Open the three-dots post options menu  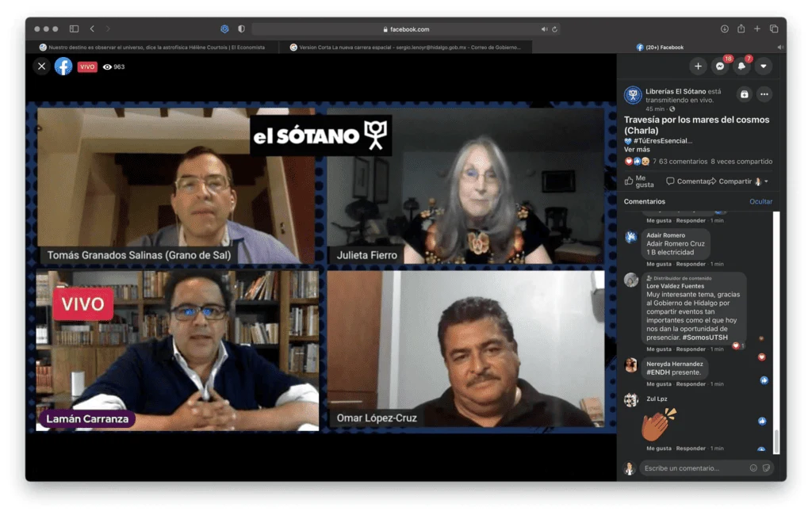[764, 94]
